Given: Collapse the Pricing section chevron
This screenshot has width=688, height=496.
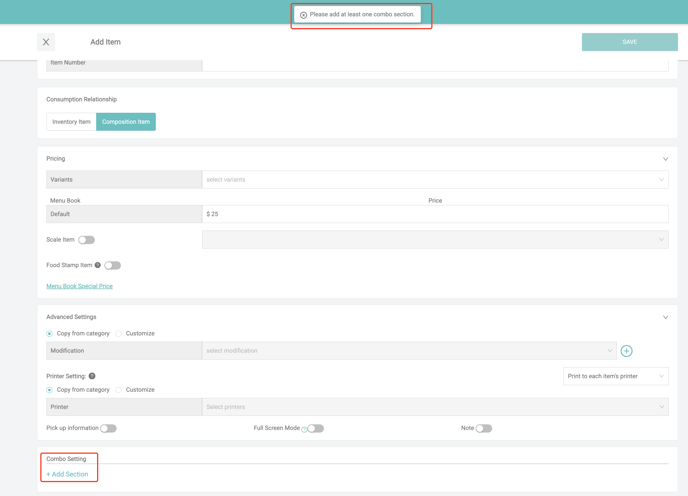Looking at the screenshot, I should [x=665, y=159].
